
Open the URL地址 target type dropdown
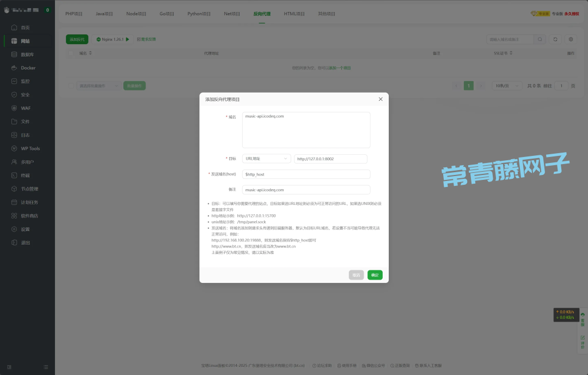(266, 159)
